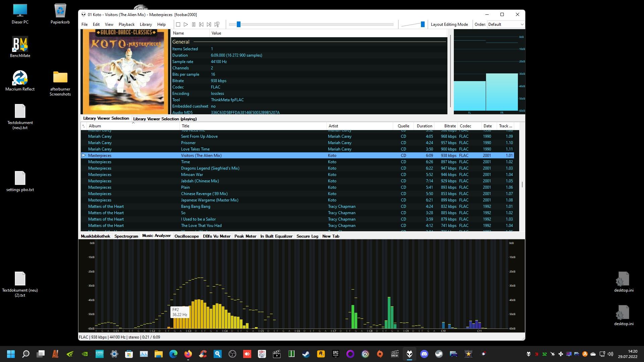Image resolution: width=644 pixels, height=362 pixels.
Task: Sort by the Bitrate column header
Action: [x=446, y=126]
